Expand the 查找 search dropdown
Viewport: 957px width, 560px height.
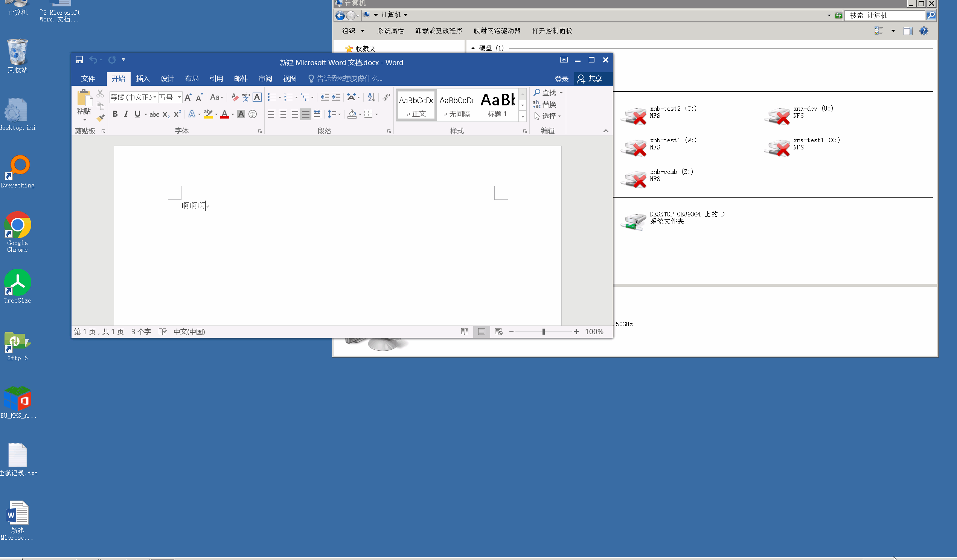pos(561,93)
